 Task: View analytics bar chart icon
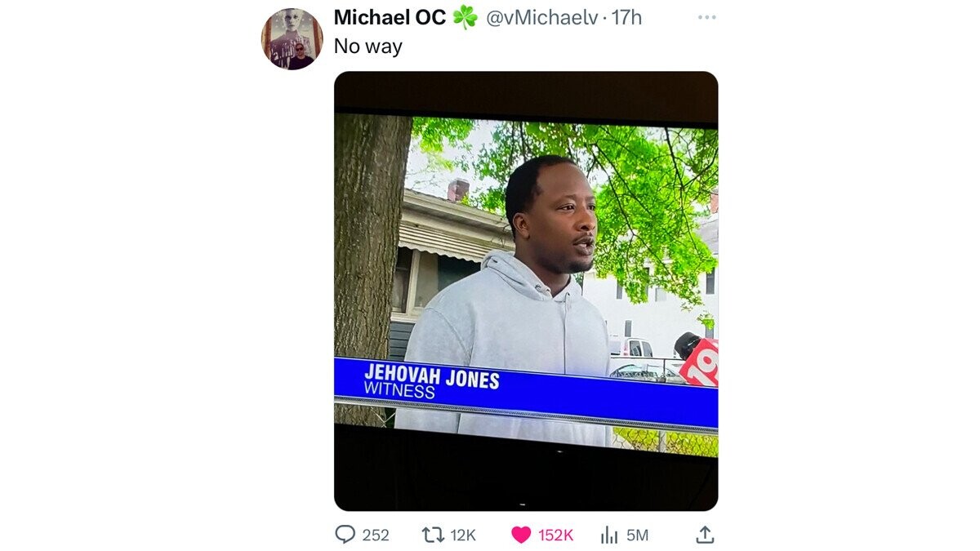(x=609, y=535)
